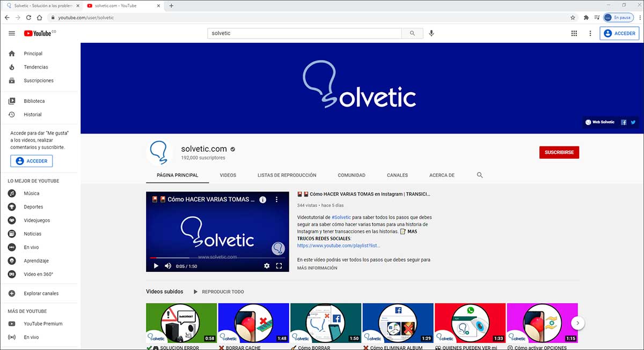The image size is (644, 350).
Task: Click the solvetic.com channel avatar
Action: (x=159, y=152)
